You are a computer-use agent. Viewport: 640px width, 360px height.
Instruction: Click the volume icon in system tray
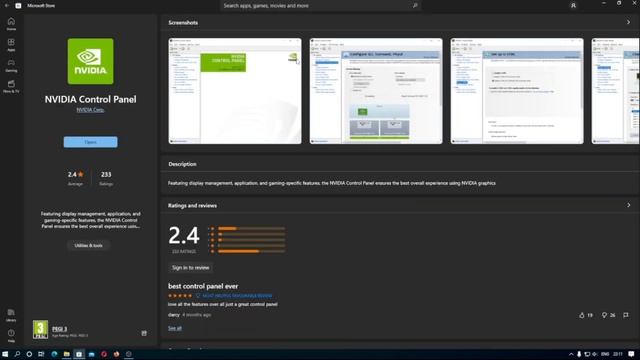595,354
